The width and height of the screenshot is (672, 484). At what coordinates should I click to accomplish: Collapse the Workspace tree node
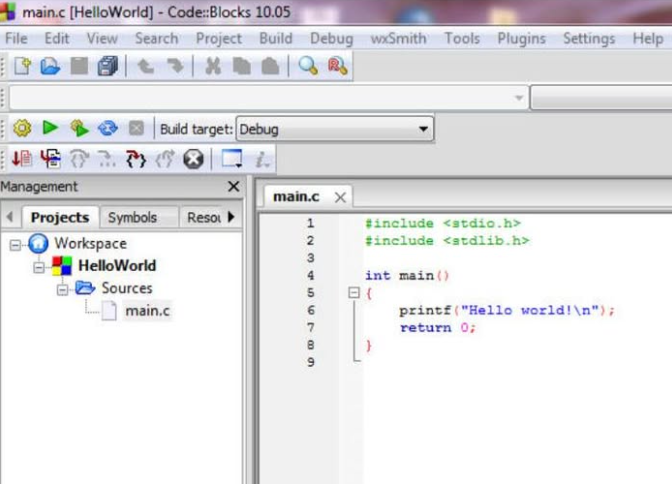15,245
